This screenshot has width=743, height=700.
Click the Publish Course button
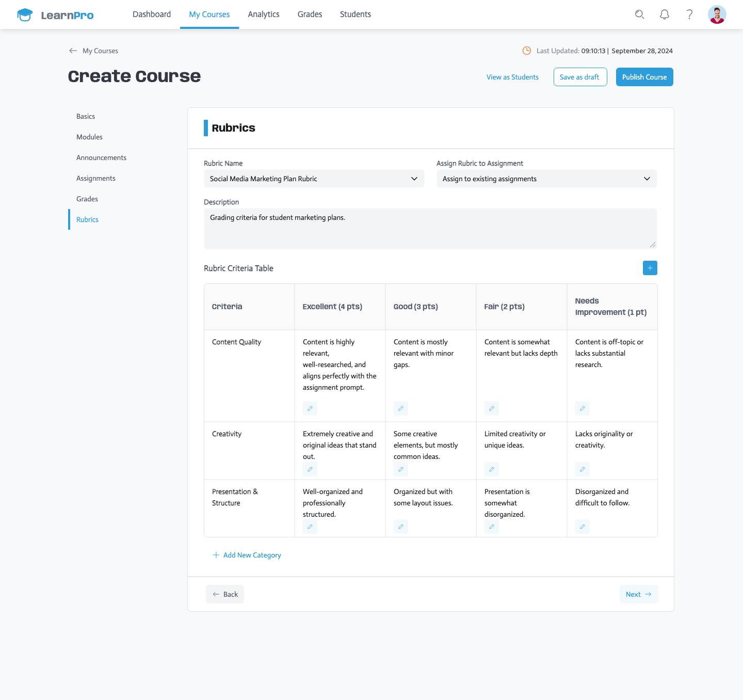pyautogui.click(x=644, y=77)
